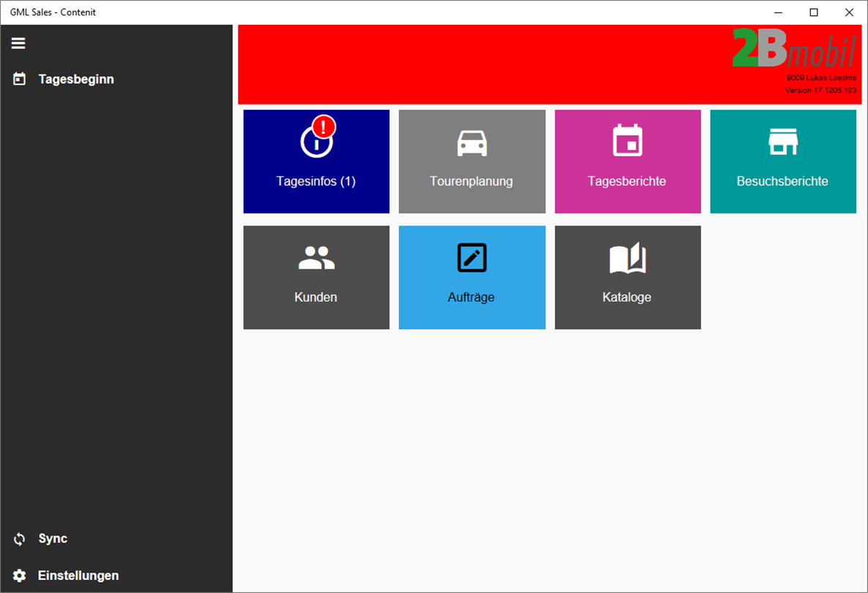Click the Tourenplanung car icon
Screen dimensions: 868x593
tap(472, 143)
